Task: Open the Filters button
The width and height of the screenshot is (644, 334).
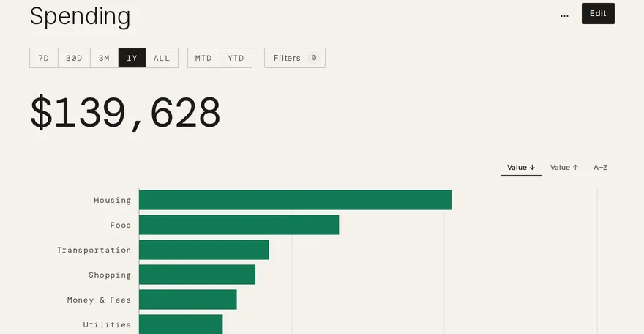Action: (x=295, y=58)
